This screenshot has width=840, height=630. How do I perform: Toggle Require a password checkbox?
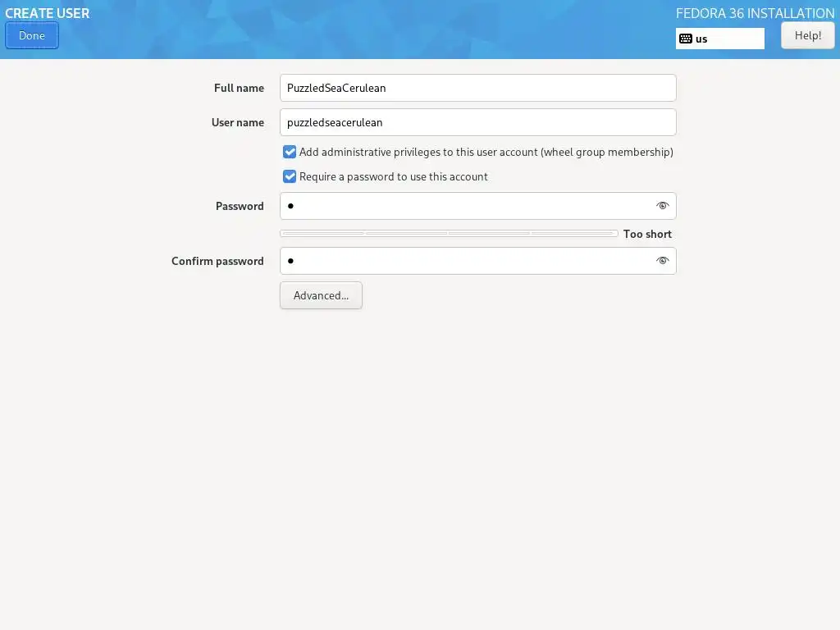290,176
